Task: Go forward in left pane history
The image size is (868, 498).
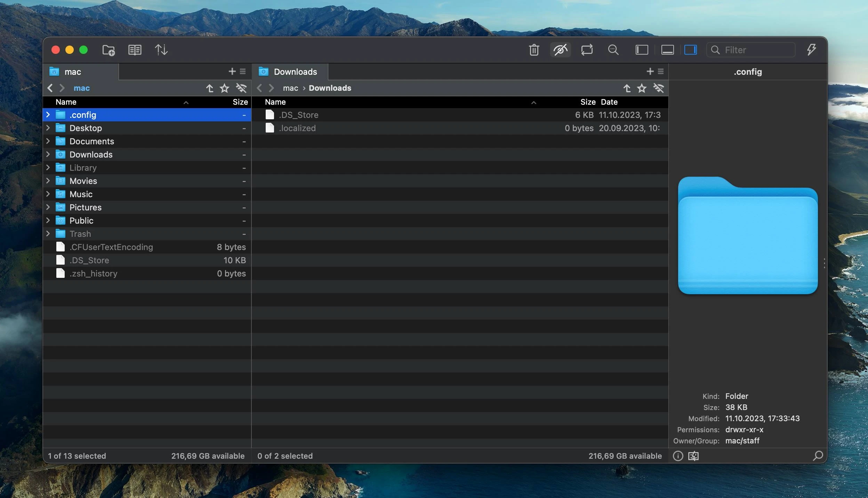Action: point(62,88)
